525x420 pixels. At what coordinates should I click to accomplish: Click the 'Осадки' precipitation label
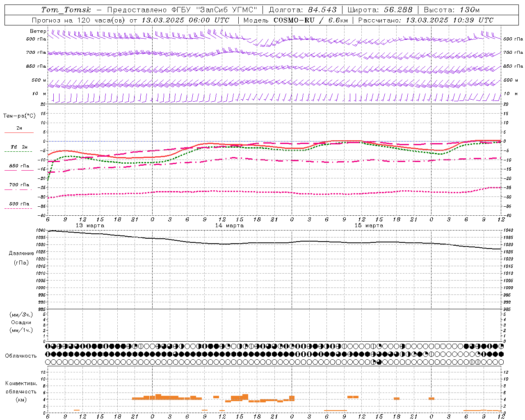pyautogui.click(x=21, y=322)
